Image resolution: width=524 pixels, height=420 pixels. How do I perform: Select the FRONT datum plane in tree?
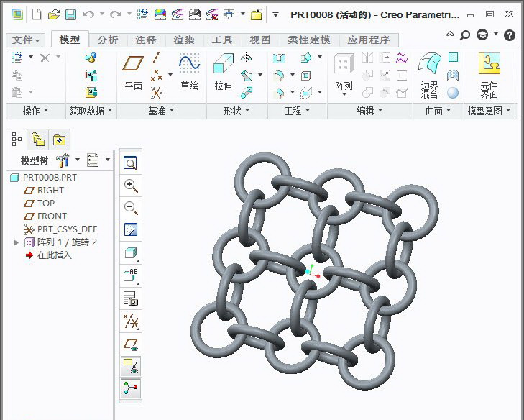click(x=52, y=216)
